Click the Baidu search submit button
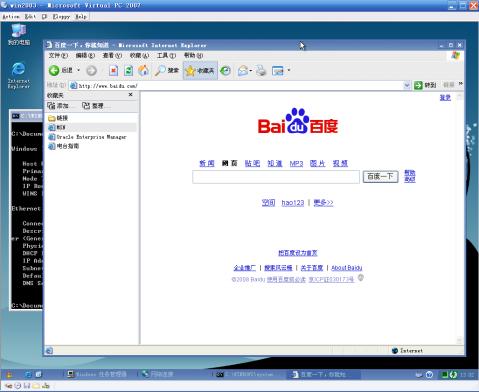Viewport: 479px width, 392px height. tap(380, 176)
